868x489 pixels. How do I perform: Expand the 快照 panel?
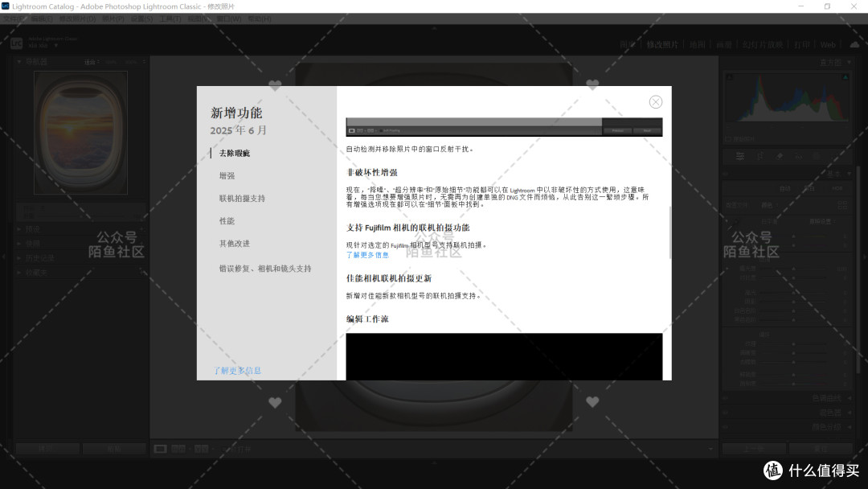(19, 243)
